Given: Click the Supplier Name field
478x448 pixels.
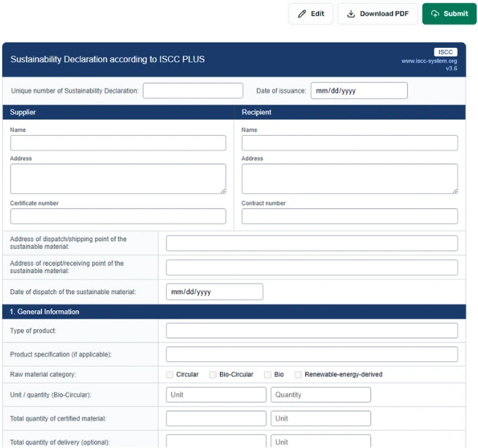Looking at the screenshot, I should pyautogui.click(x=118, y=143).
